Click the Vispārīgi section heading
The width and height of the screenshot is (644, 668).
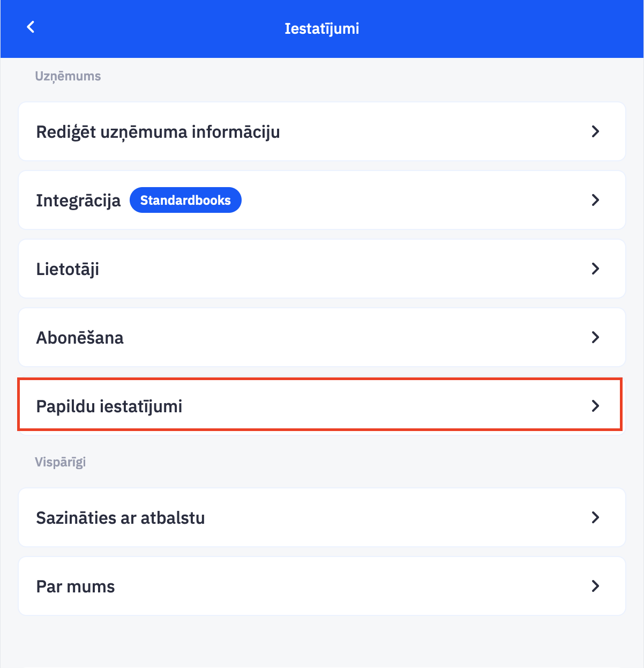point(61,462)
